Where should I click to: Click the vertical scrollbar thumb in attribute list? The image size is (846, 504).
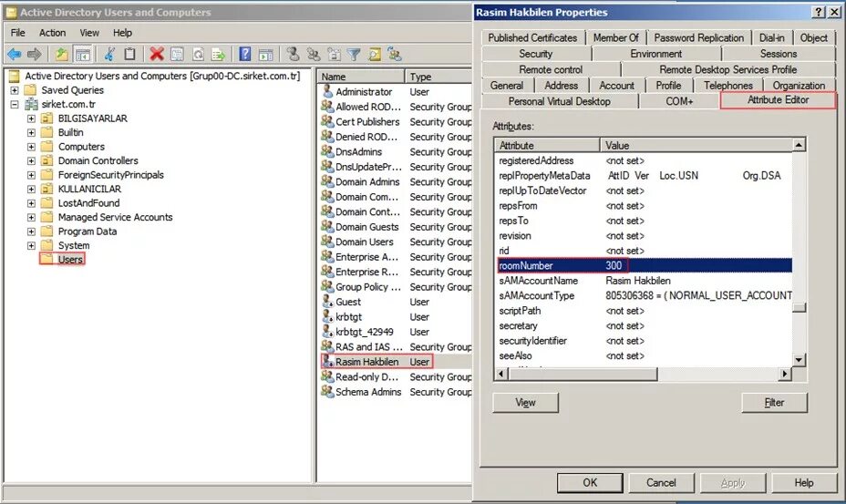(x=800, y=307)
